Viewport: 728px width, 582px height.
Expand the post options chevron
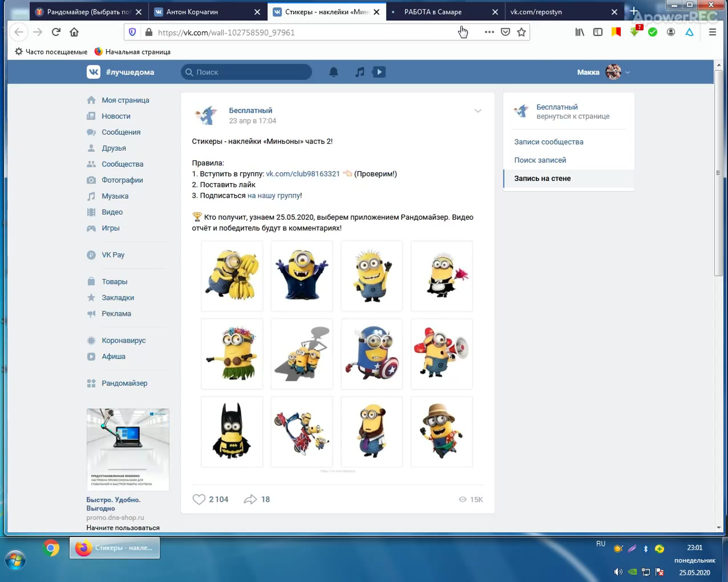click(x=478, y=111)
